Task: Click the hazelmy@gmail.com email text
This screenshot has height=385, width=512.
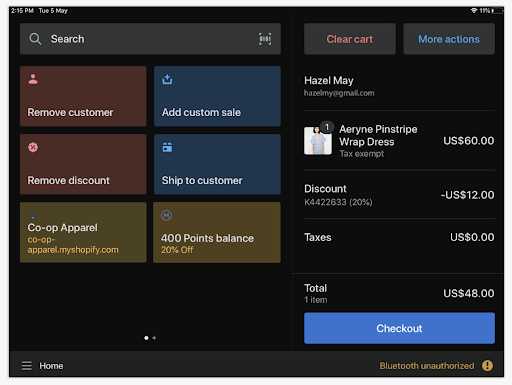Action: (339, 93)
